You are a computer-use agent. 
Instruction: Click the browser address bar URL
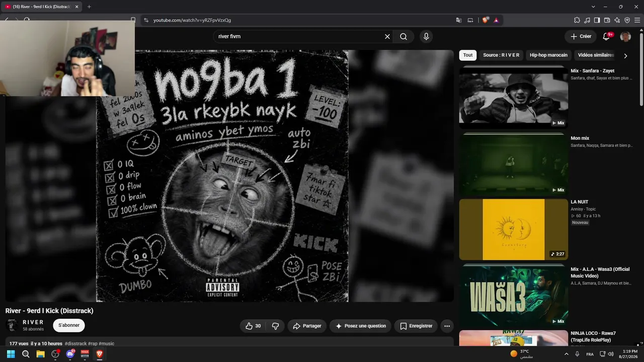[192, 20]
